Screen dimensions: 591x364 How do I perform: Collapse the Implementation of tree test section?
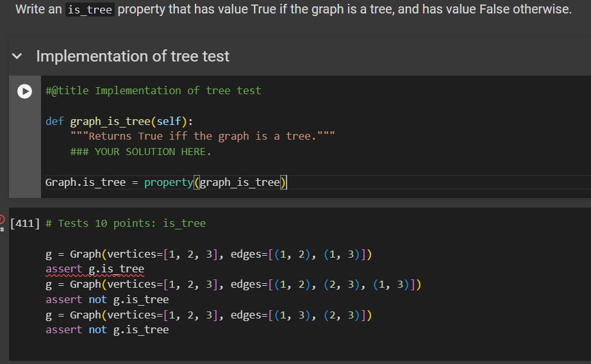[17, 56]
